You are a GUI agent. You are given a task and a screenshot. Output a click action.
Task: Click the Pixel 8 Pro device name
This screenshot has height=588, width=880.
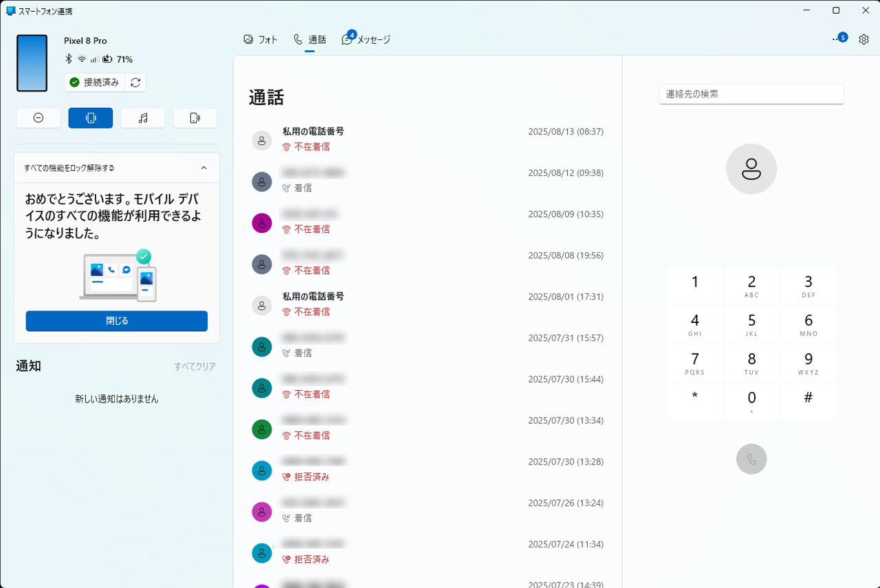point(85,41)
